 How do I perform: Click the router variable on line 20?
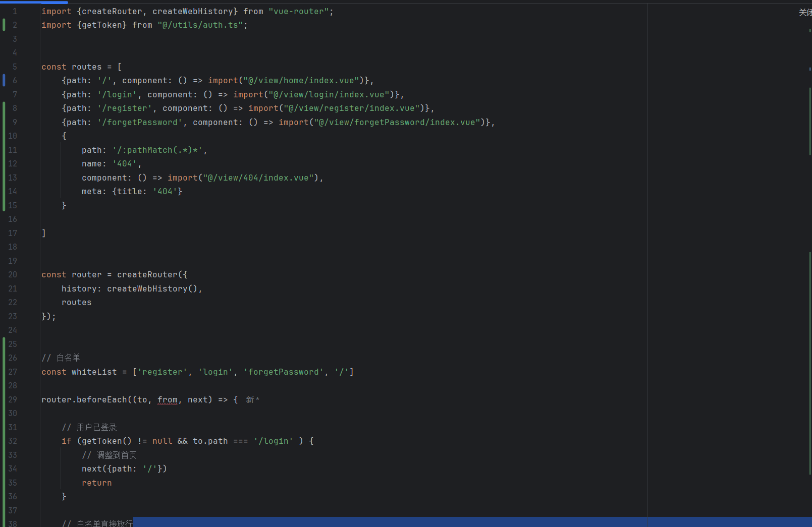(87, 275)
